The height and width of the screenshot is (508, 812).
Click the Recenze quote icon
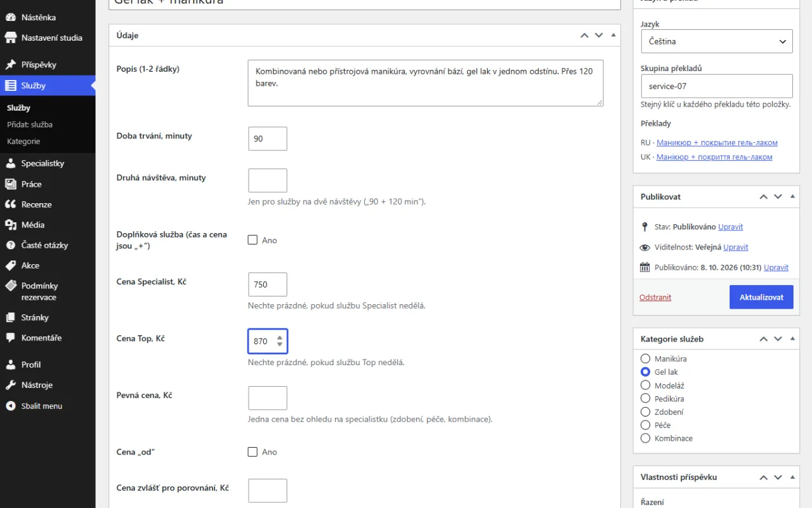[10, 204]
